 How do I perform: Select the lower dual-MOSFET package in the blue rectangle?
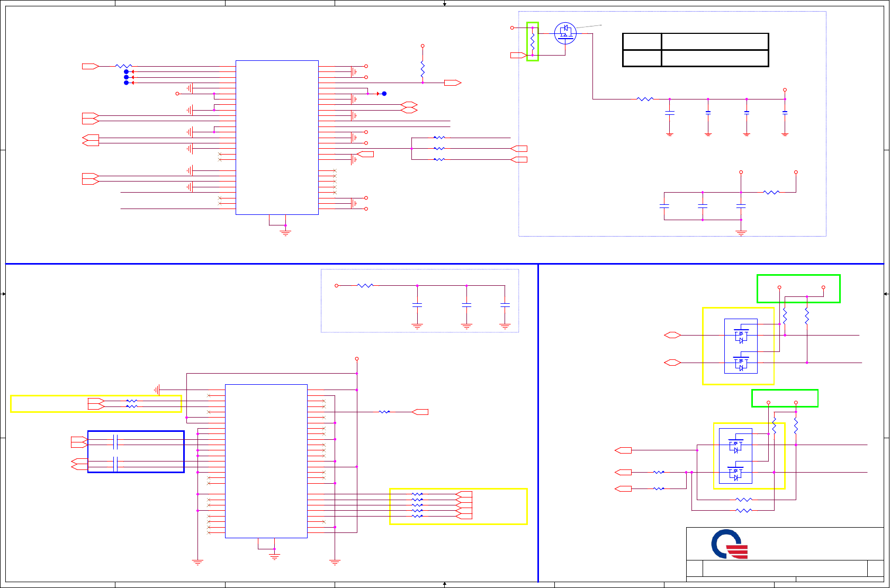[x=735, y=456]
